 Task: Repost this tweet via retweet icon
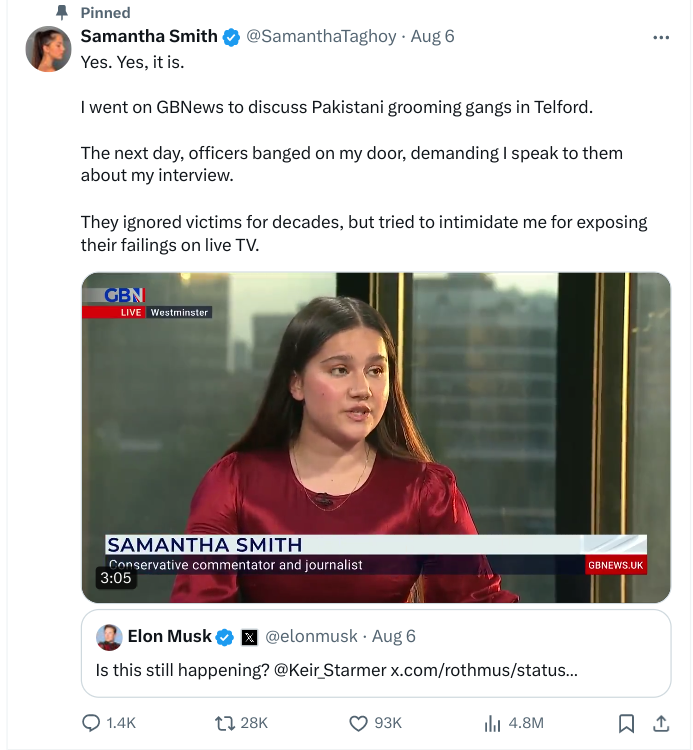pos(227,722)
